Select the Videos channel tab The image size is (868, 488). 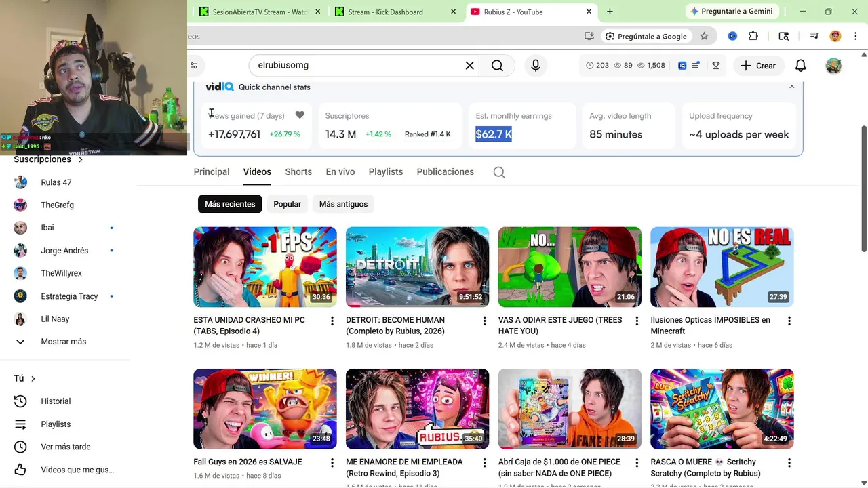tap(257, 172)
